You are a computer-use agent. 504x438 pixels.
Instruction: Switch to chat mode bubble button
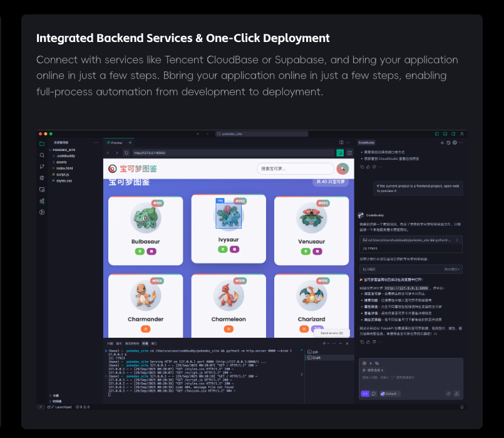coord(374,394)
